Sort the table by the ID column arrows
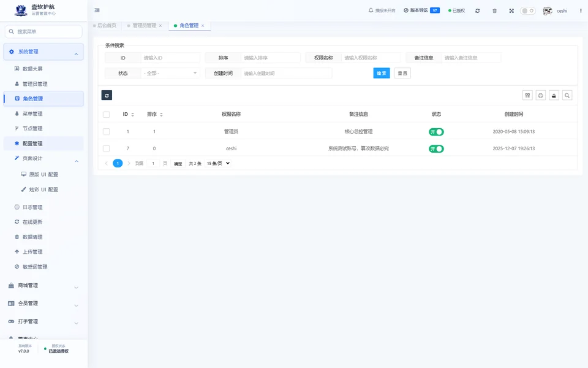The height and width of the screenshot is (368, 588). 132,115
